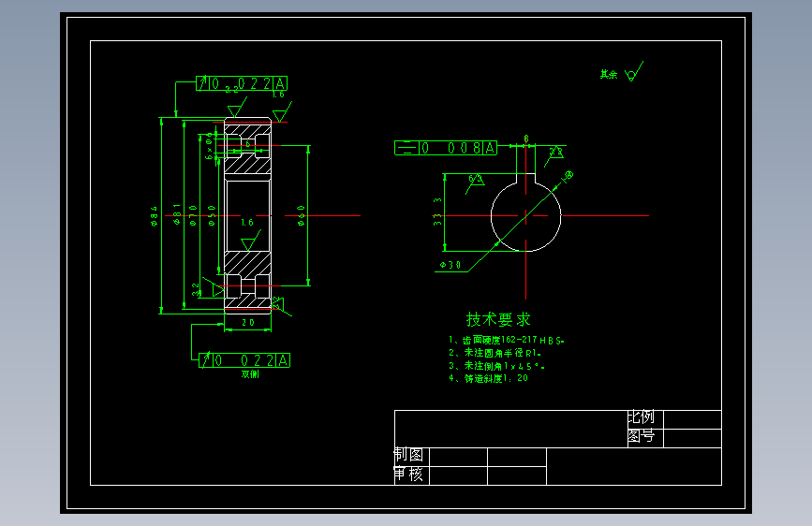Select the 6×φ hole callout text
The image size is (812, 526).
[x=209, y=146]
